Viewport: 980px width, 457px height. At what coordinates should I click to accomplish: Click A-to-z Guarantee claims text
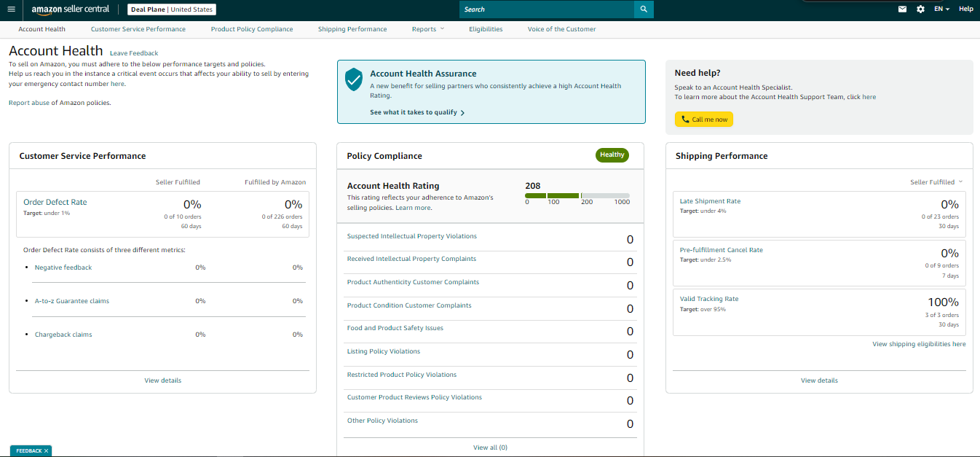pyautogui.click(x=72, y=301)
